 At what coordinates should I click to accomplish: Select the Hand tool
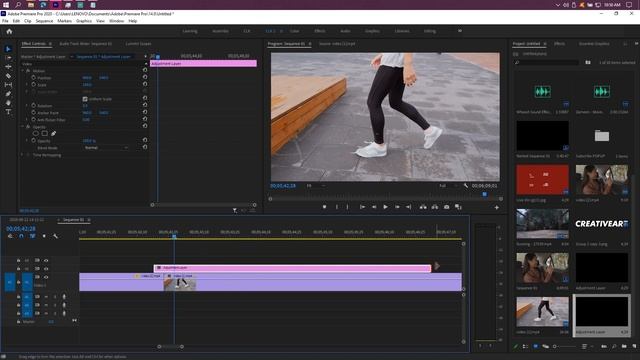tap(8, 103)
